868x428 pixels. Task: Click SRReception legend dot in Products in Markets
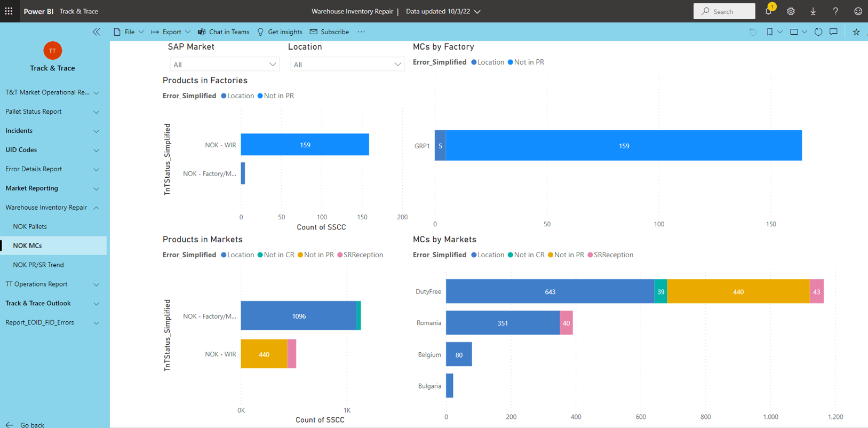pyautogui.click(x=340, y=255)
